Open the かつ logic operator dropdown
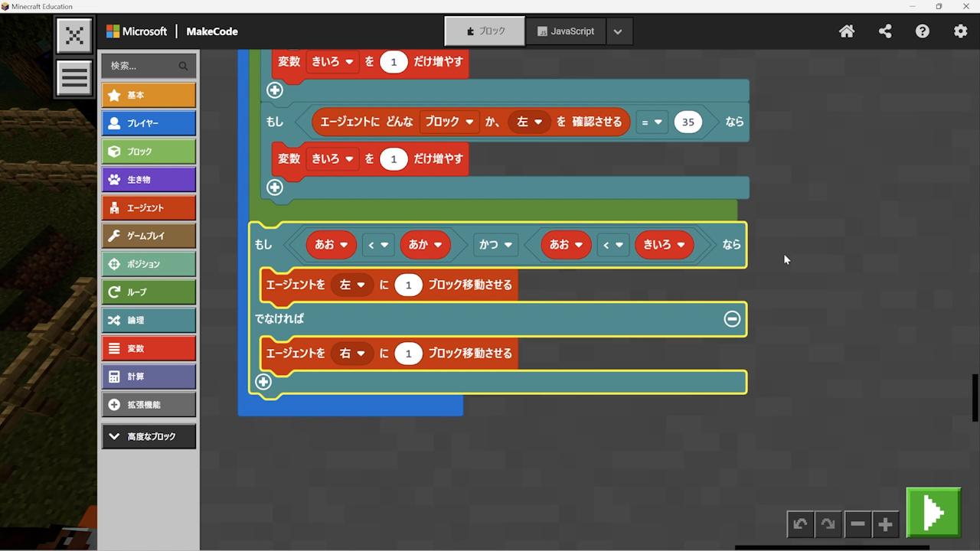The height and width of the screenshot is (551, 980). tap(495, 245)
